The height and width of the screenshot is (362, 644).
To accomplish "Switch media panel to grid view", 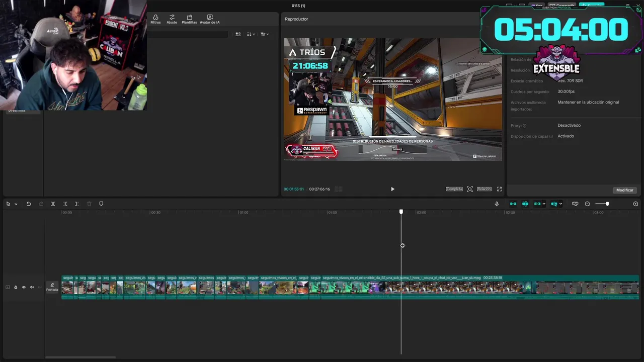I will click(238, 34).
